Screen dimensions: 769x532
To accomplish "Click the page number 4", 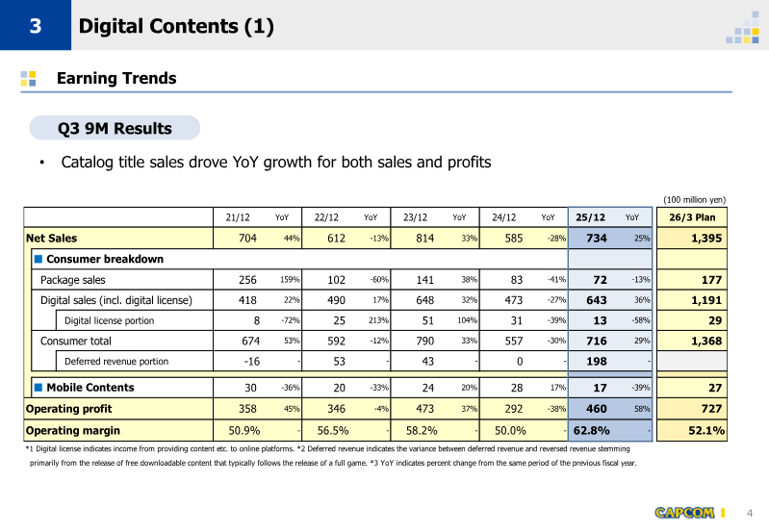I will (x=751, y=513).
